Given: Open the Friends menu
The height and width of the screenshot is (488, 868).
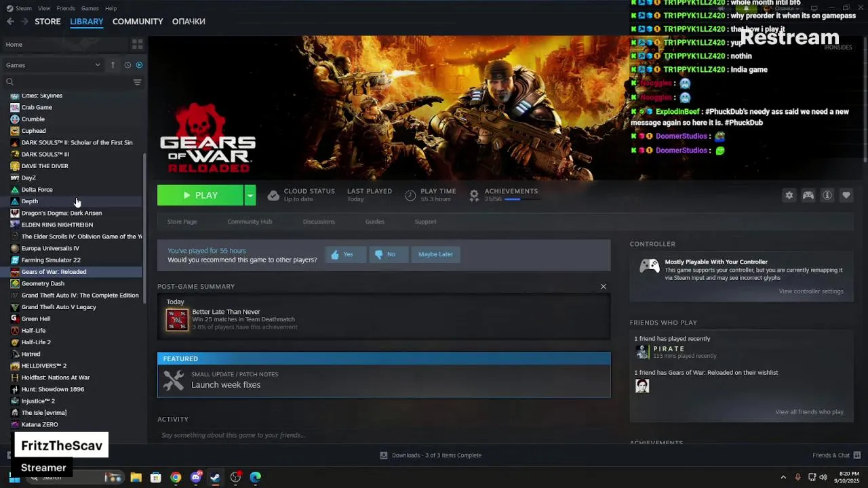Looking at the screenshot, I should (x=66, y=8).
